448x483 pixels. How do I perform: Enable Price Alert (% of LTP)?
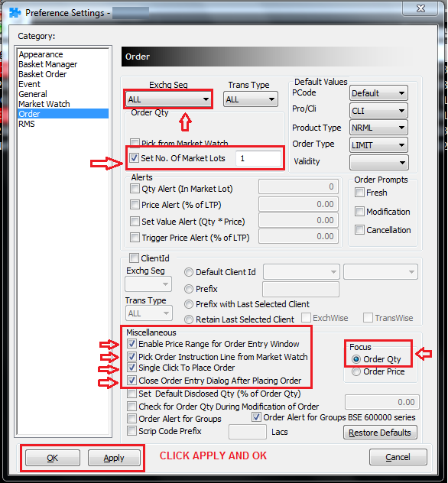[135, 204]
